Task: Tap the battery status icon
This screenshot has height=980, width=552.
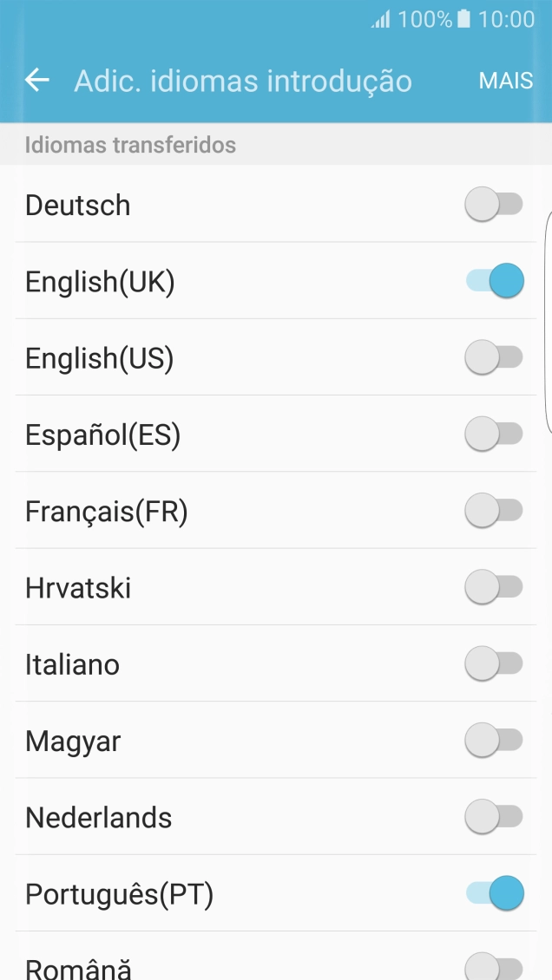Action: (464, 19)
